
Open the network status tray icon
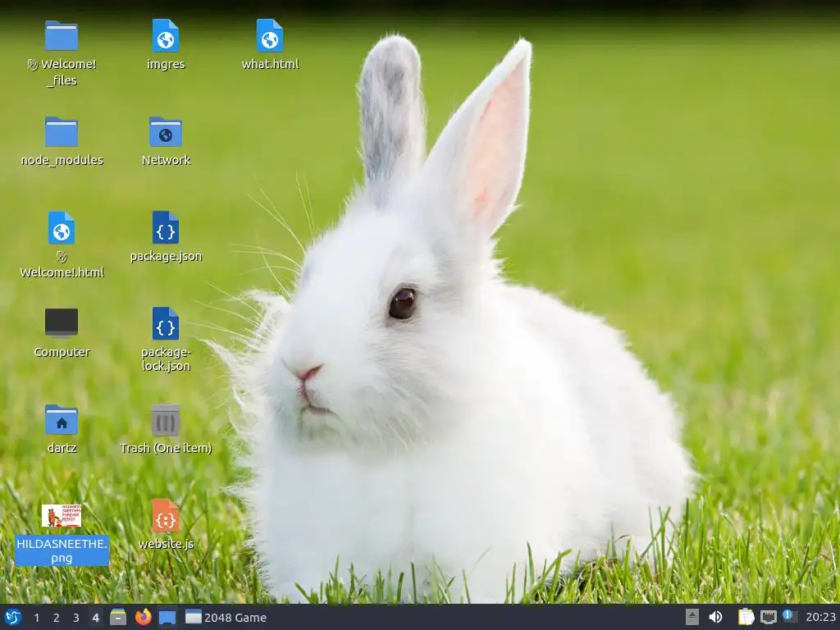coord(768,617)
